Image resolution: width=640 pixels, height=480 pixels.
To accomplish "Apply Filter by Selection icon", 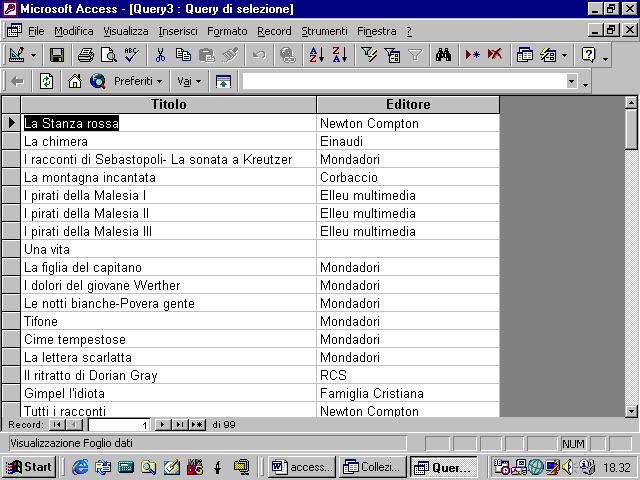I will point(369,55).
